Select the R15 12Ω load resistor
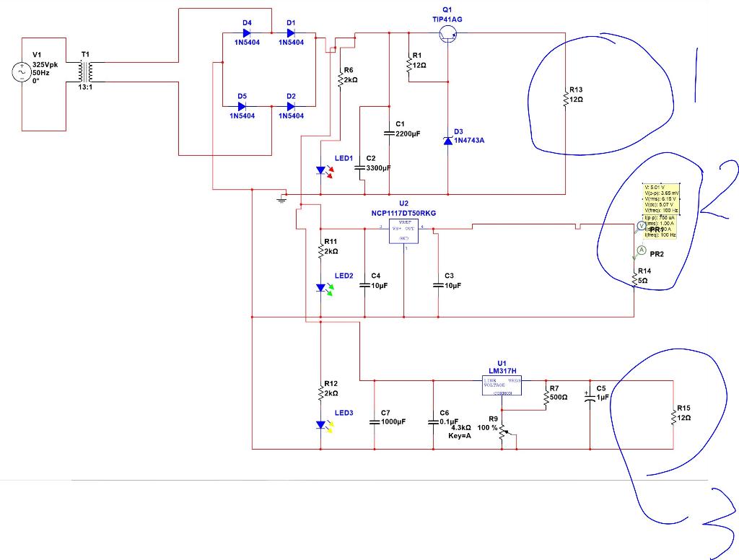The image size is (739, 560). (x=673, y=416)
